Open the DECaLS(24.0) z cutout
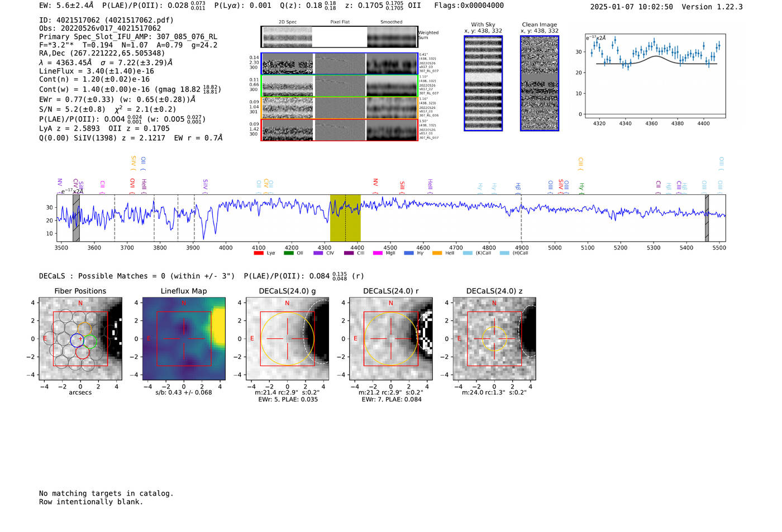782x532 pixels. coord(494,338)
